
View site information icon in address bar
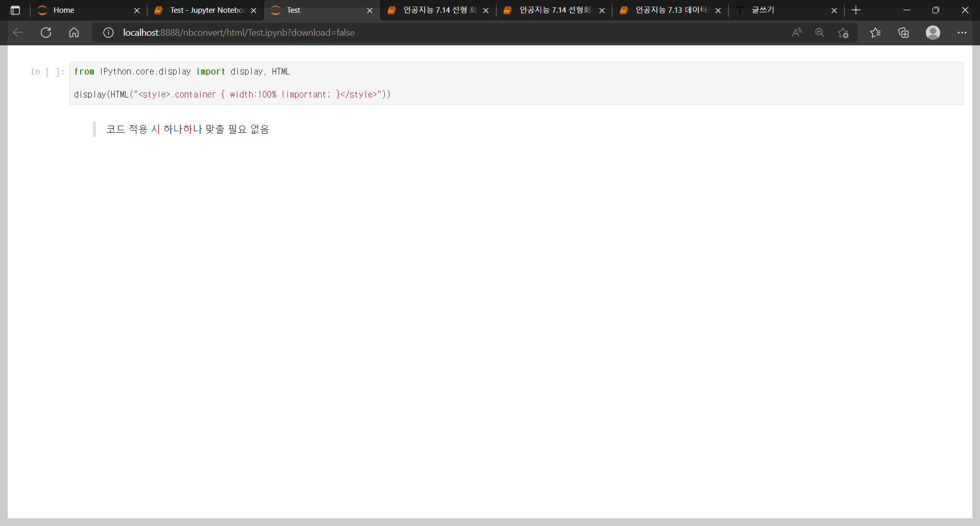tap(108, 33)
